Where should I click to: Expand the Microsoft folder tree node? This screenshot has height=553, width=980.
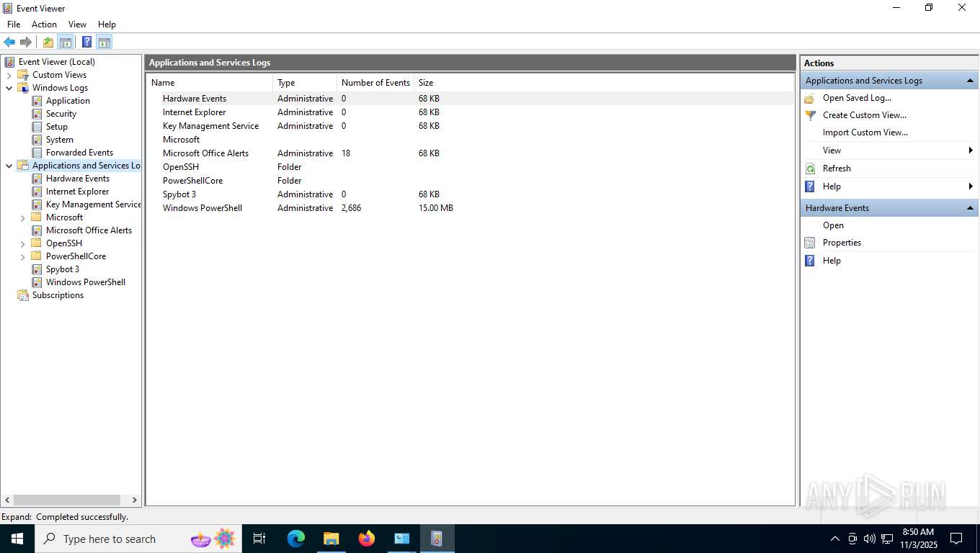(x=23, y=217)
